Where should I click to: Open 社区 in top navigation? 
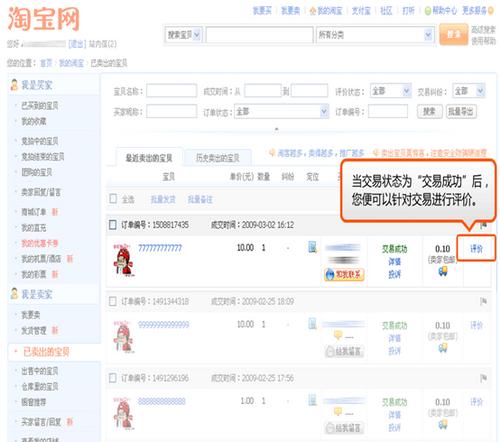click(x=386, y=11)
